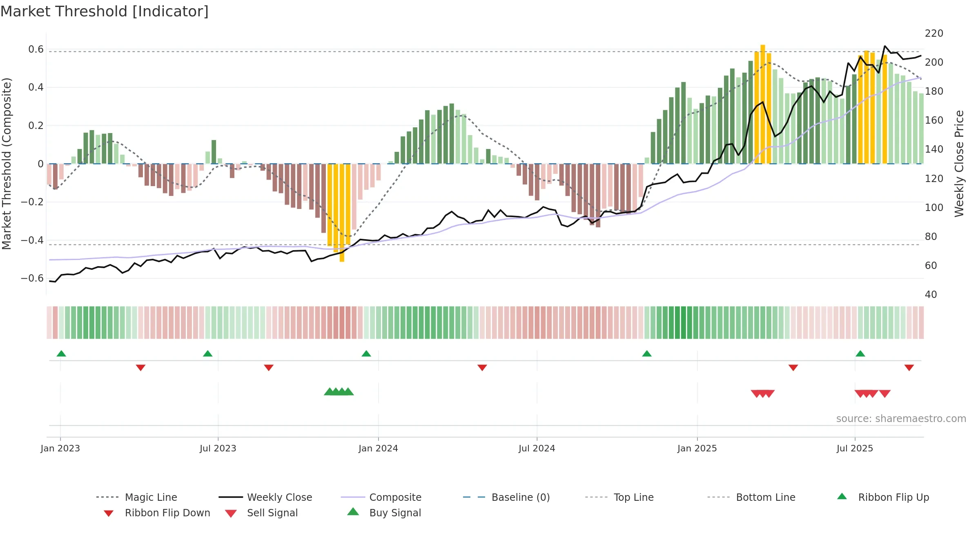This screenshot has width=980, height=551.
Task: Click the Ribbon Flip Down marker after Jul 2023
Action: click(x=269, y=368)
